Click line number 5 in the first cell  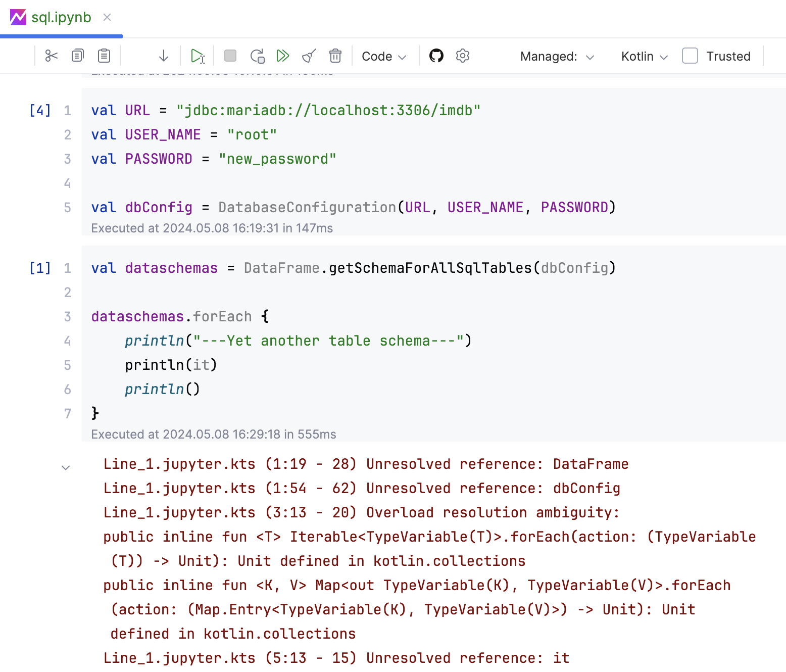(x=67, y=207)
